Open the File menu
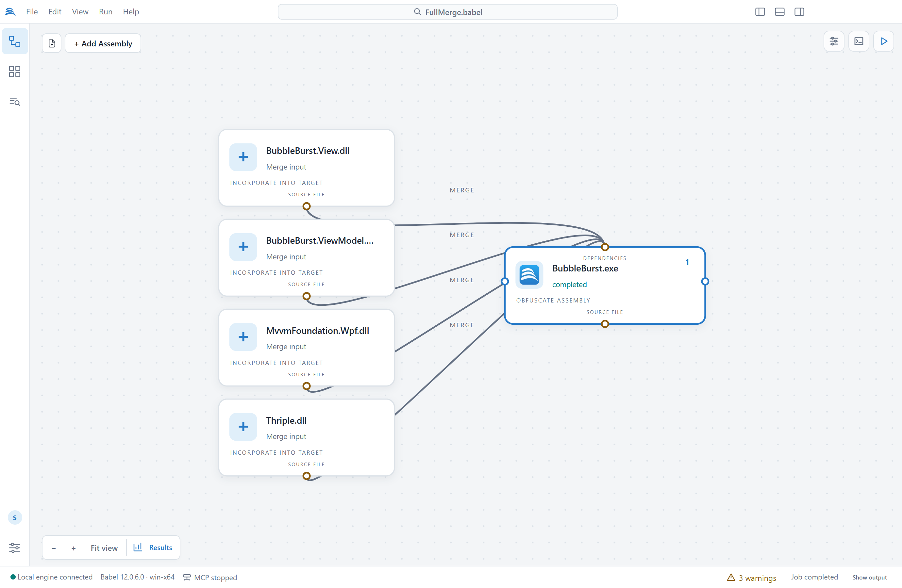Image resolution: width=902 pixels, height=588 pixels. click(x=32, y=12)
